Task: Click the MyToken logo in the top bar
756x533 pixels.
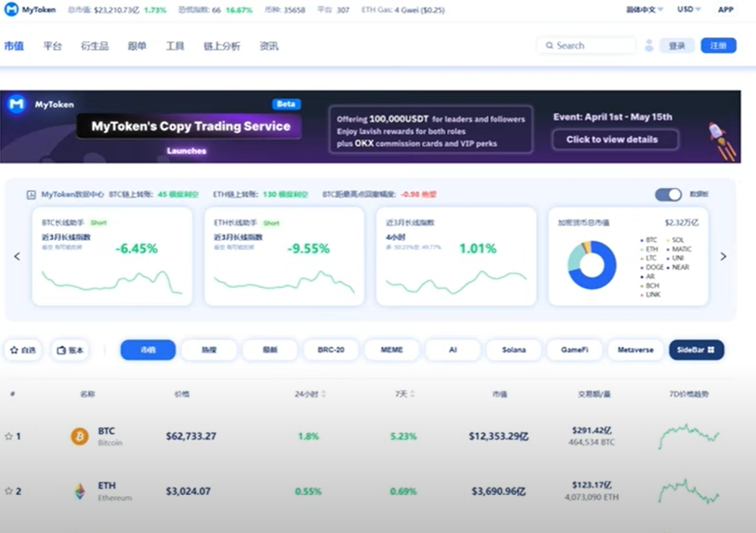Action: click(29, 9)
